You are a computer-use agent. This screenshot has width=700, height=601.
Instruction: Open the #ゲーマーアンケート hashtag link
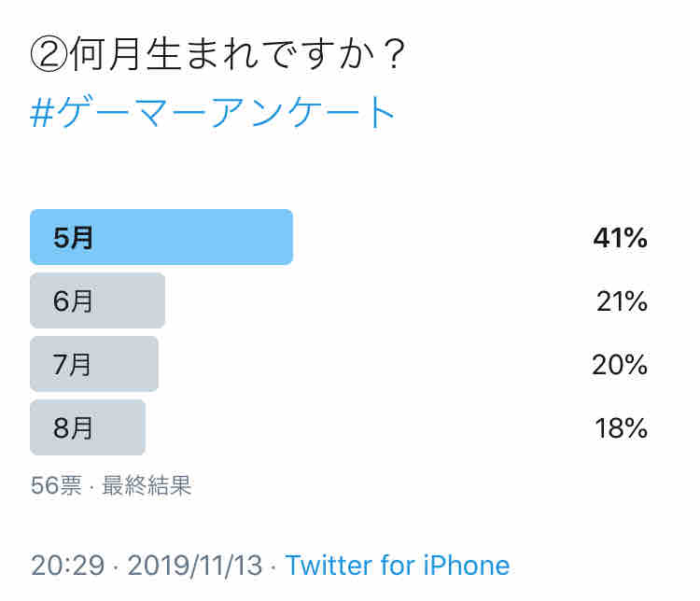point(214,114)
